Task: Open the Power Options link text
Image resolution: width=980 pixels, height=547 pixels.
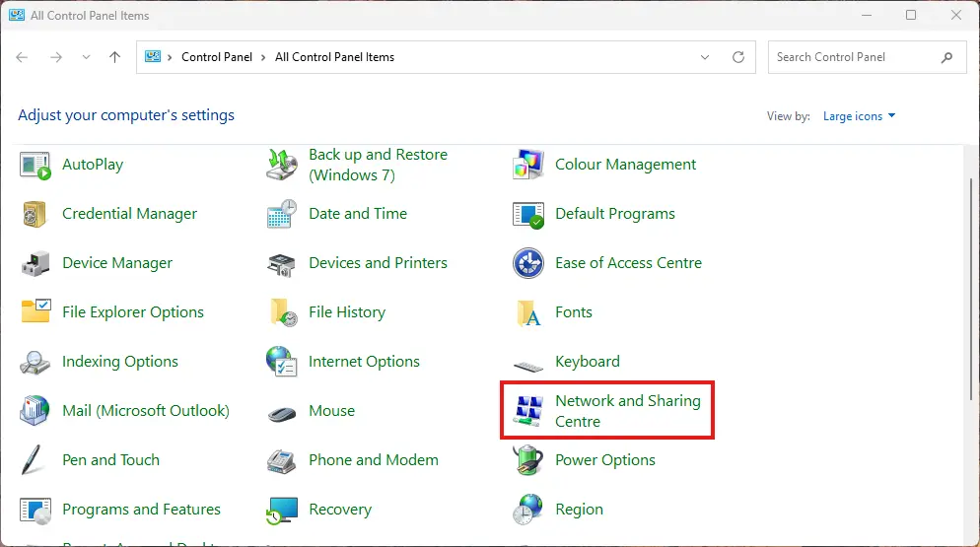Action: click(605, 460)
